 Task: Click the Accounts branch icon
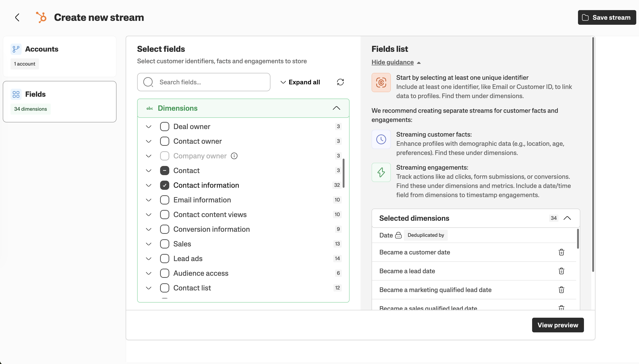coord(16,49)
